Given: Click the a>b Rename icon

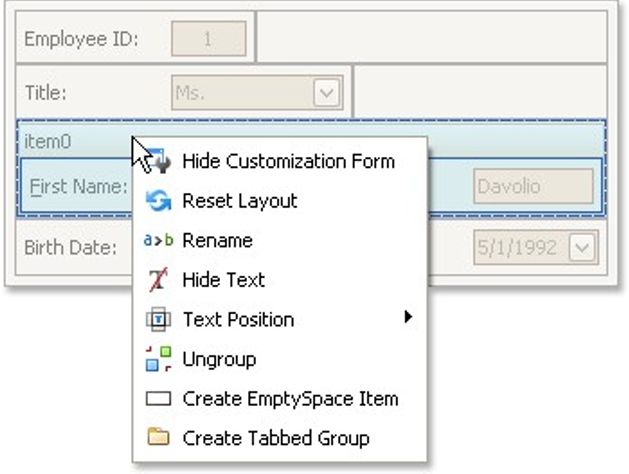Looking at the screenshot, I should pos(158,240).
